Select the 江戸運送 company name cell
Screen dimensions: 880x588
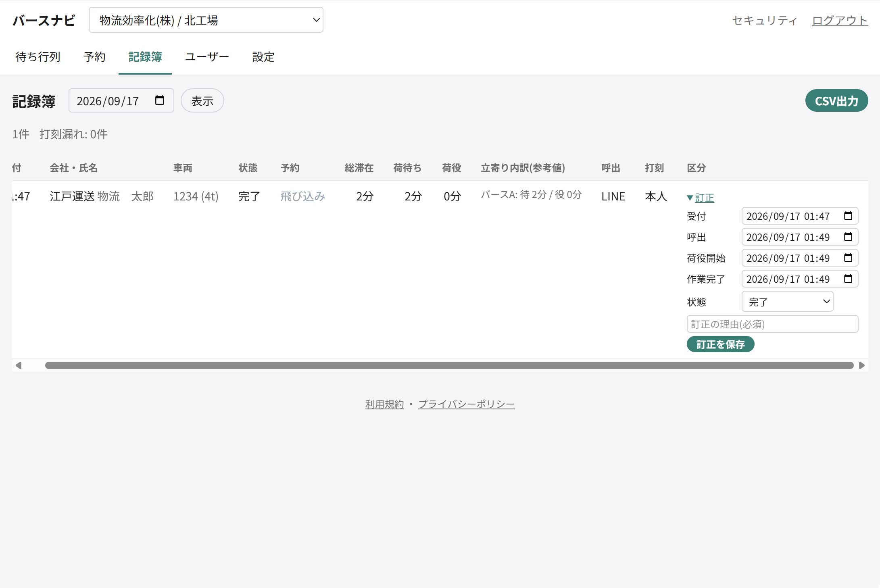72,196
